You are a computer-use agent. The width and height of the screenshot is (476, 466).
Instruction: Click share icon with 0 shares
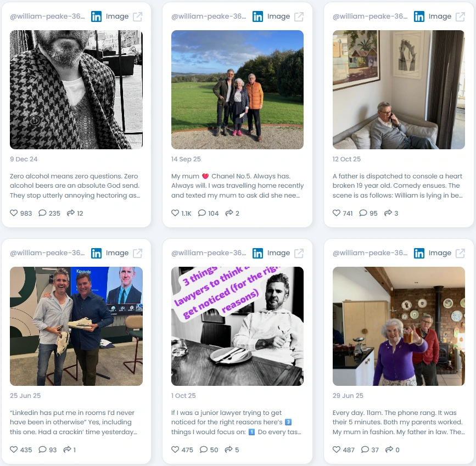pos(389,450)
